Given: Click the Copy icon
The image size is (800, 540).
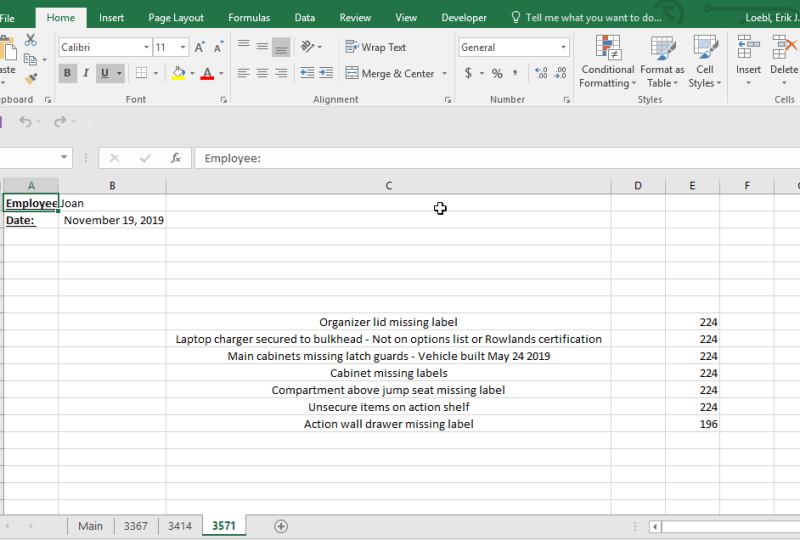Looking at the screenshot, I should click(30, 60).
